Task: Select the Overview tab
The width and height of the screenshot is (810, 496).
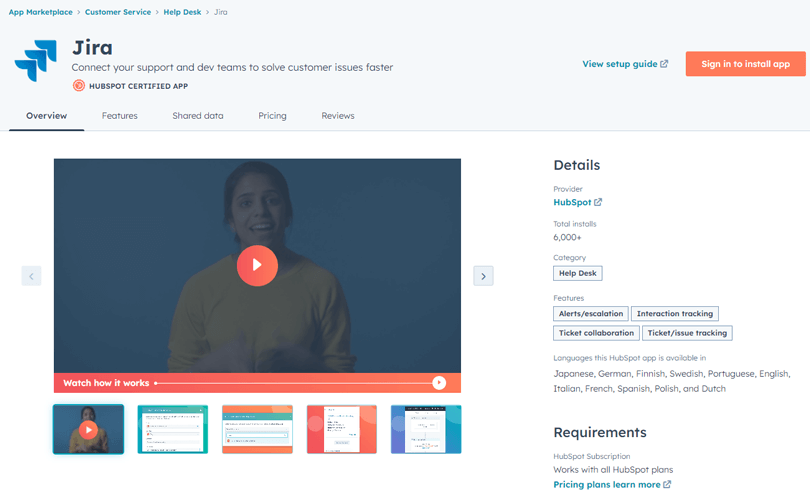Action: [46, 116]
